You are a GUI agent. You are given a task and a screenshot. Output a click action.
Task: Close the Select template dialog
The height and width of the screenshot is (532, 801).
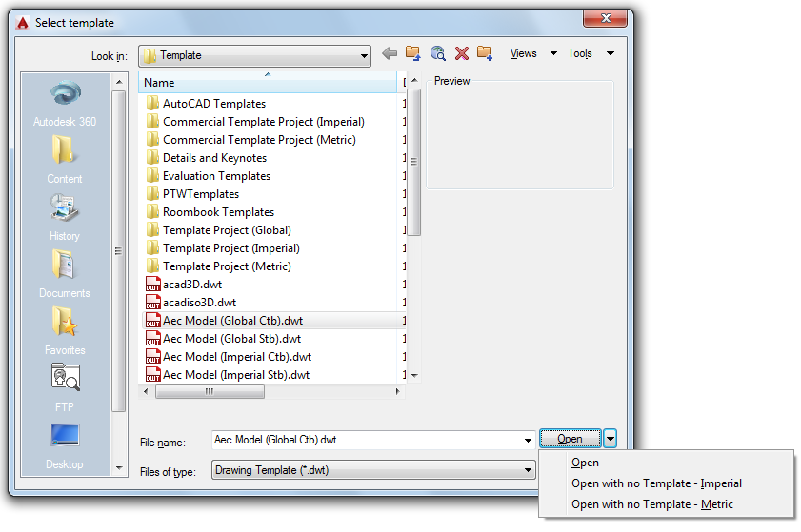[606, 18]
